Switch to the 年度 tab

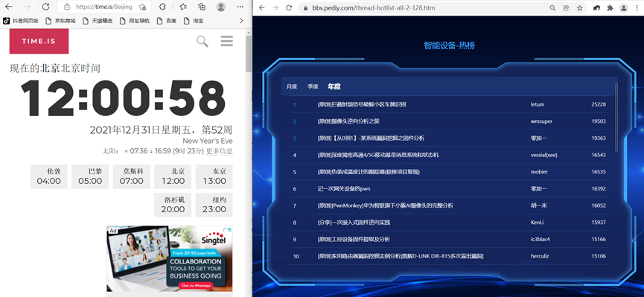tap(334, 86)
